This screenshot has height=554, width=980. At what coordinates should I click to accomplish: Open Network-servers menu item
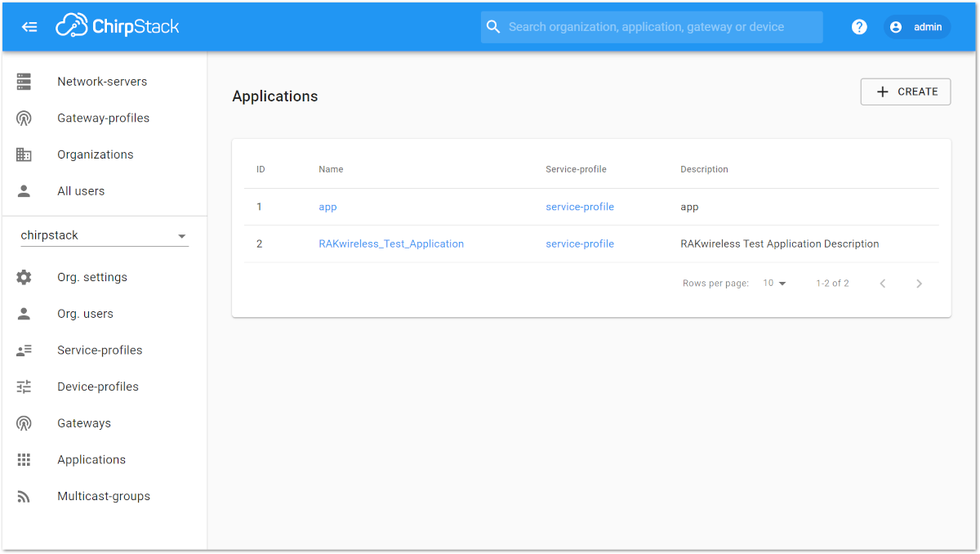[x=105, y=82]
